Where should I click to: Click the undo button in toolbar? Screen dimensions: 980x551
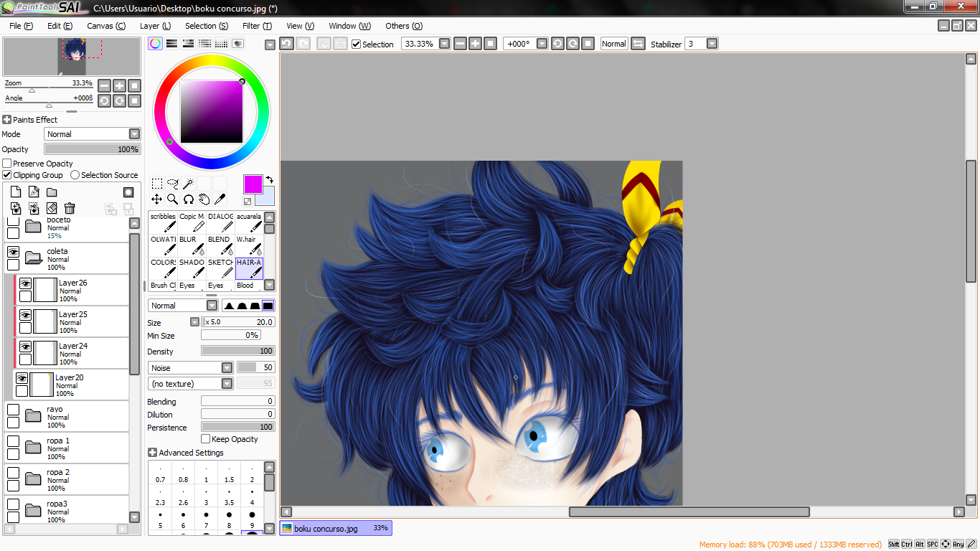(286, 44)
